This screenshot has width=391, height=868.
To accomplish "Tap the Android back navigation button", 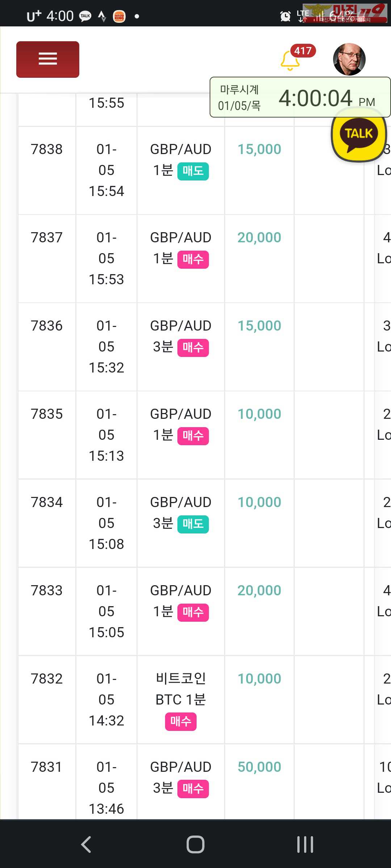I will click(86, 844).
